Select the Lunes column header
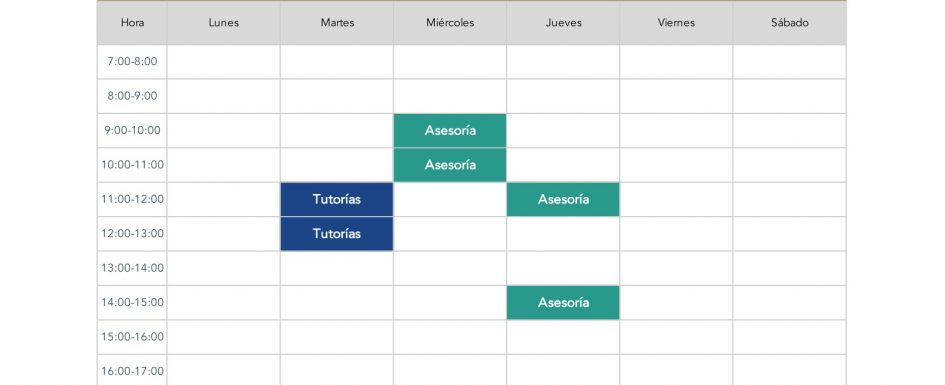Image resolution: width=945 pixels, height=385 pixels. (224, 23)
